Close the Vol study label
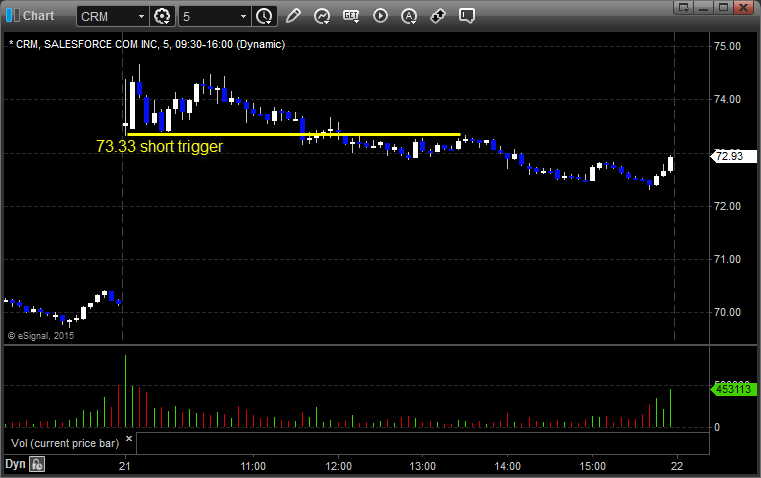The image size is (761, 478). point(129,439)
